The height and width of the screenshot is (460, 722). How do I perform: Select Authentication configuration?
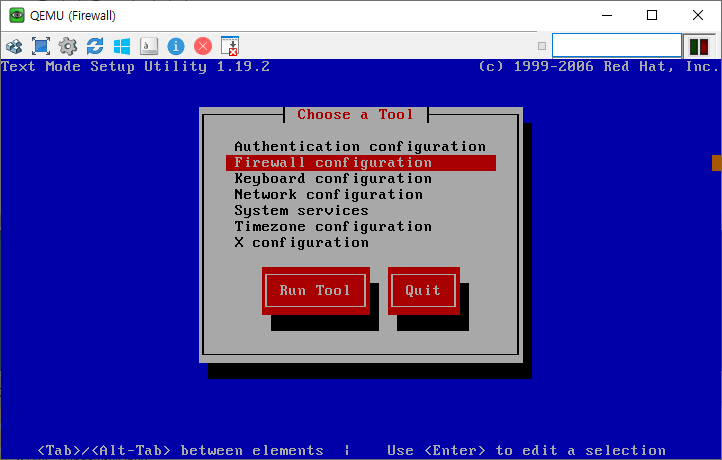point(361,146)
